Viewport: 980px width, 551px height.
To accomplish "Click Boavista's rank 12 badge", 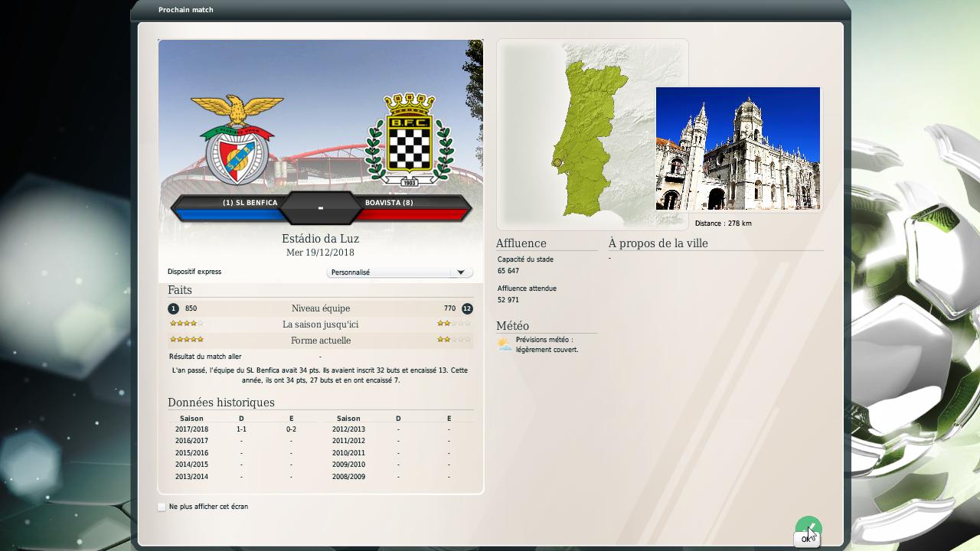I will (467, 308).
